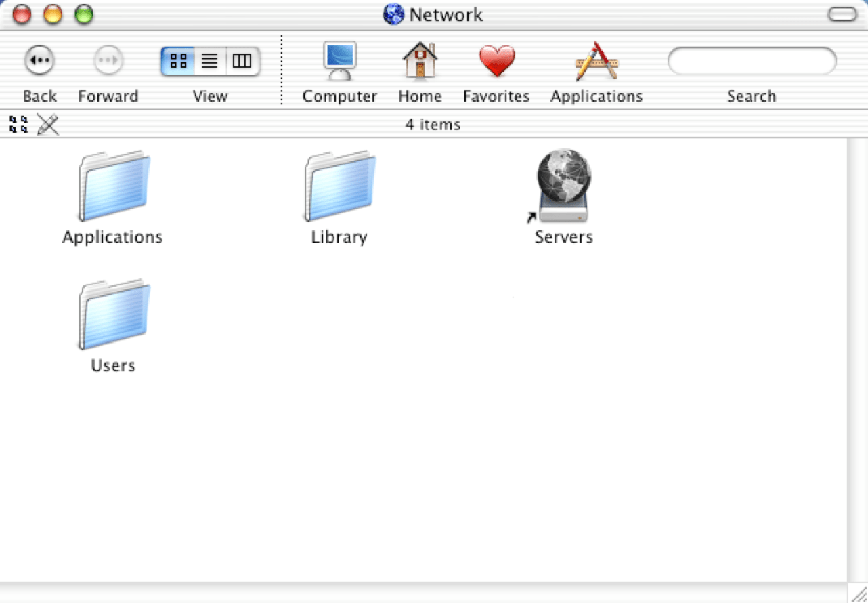Go back with the Back arrow button
Screen dimensions: 868x603
coord(39,61)
